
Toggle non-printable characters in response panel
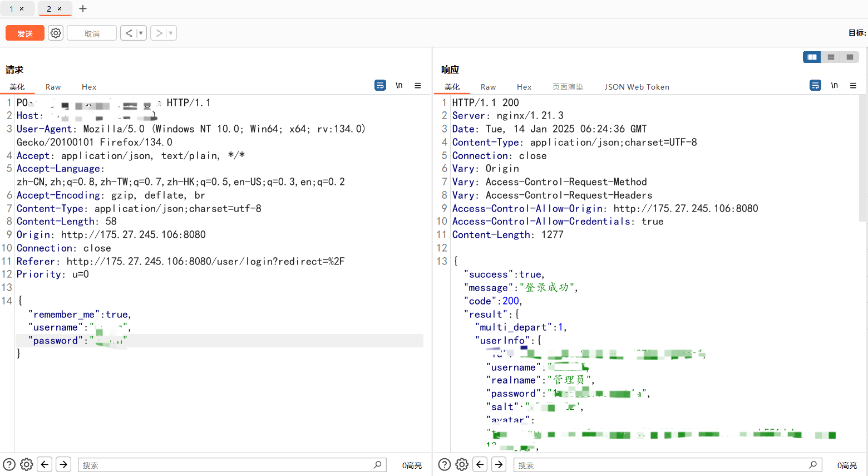834,85
